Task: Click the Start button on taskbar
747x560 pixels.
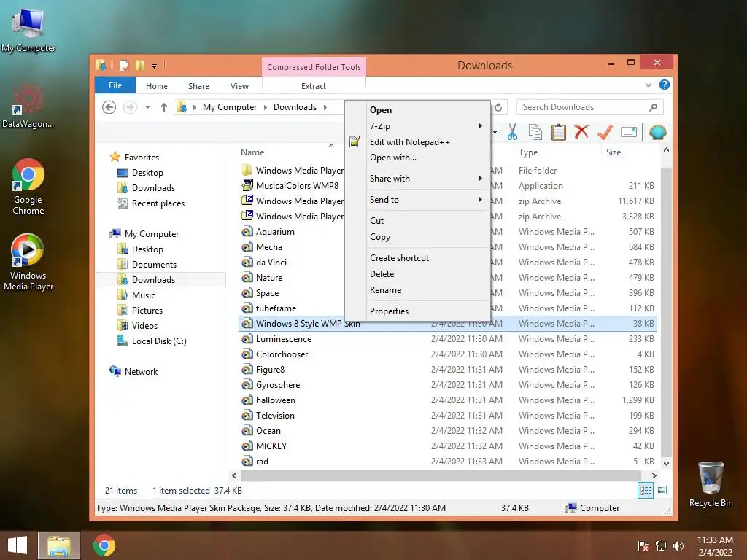Action: [x=18, y=545]
